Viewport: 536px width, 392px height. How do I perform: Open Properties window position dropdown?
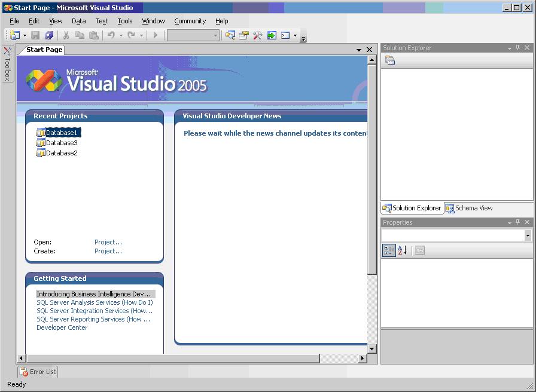point(510,223)
